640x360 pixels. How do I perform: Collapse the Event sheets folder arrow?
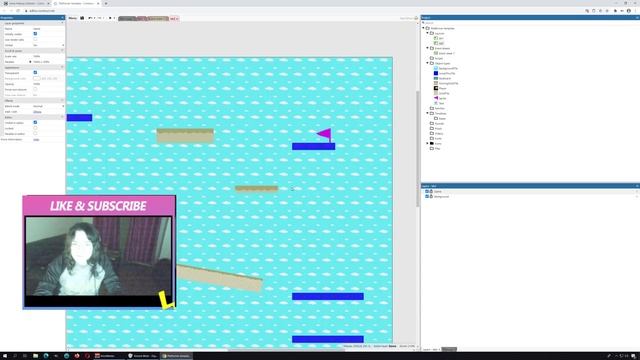pyautogui.click(x=428, y=48)
